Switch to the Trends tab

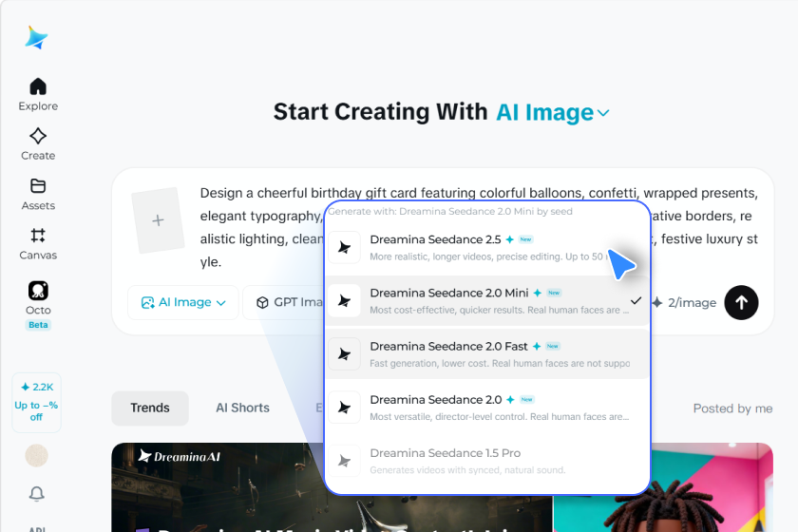[x=150, y=408]
